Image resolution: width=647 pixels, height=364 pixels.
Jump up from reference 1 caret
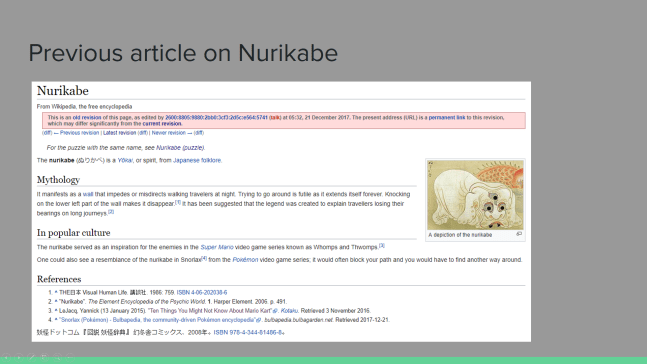tap(56, 292)
